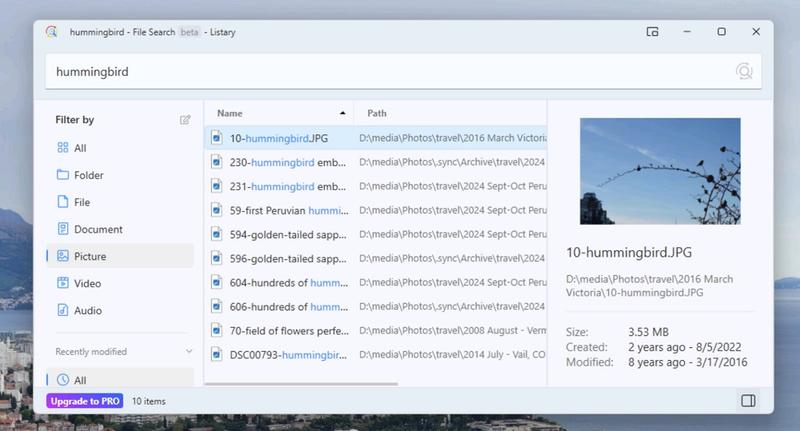Screen dimensions: 800x431
Task: Filter results by Audio
Action: tap(87, 310)
